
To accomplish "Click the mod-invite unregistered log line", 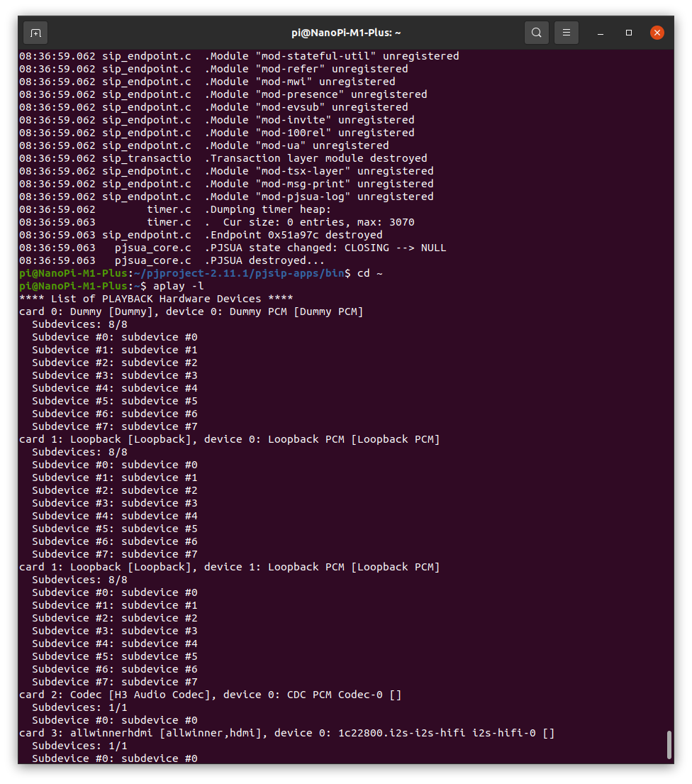I will click(213, 119).
